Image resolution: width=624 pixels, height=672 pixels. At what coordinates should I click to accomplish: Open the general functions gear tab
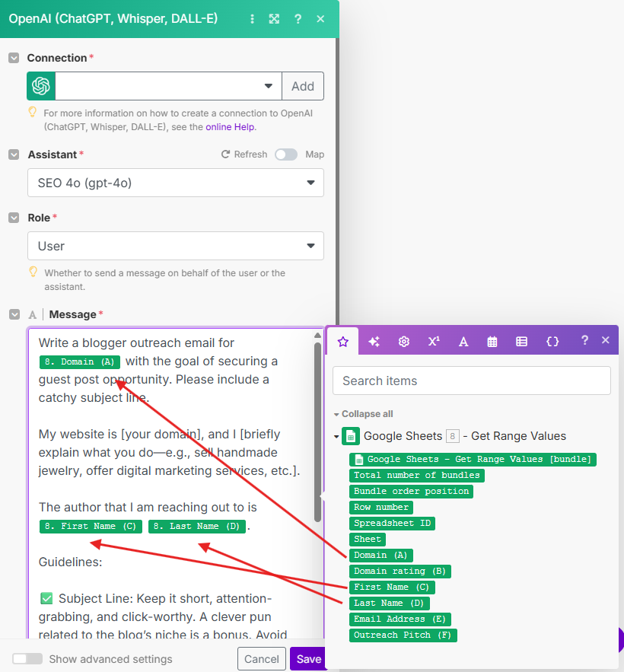404,342
